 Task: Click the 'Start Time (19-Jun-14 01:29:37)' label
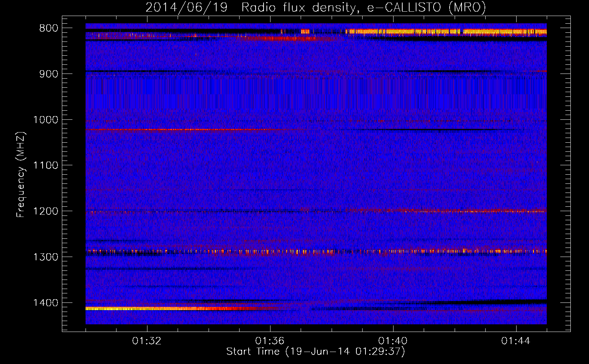pyautogui.click(x=316, y=352)
